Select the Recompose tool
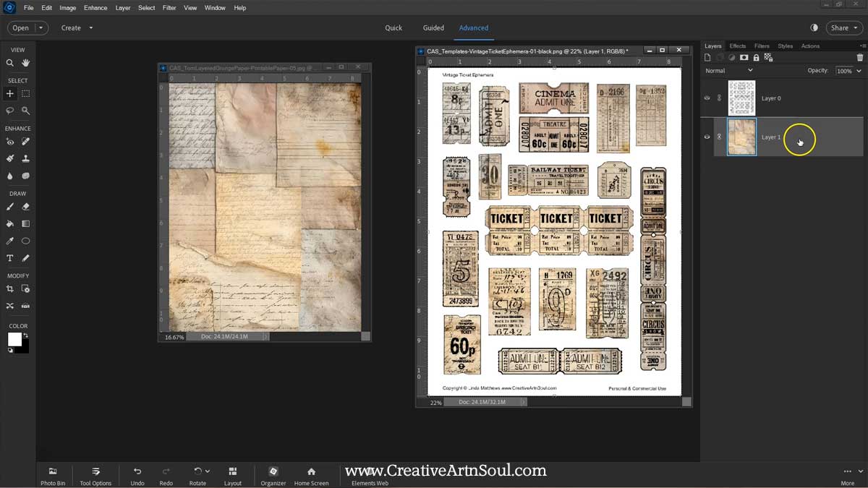Screen dimensions: 868x488 point(25,289)
